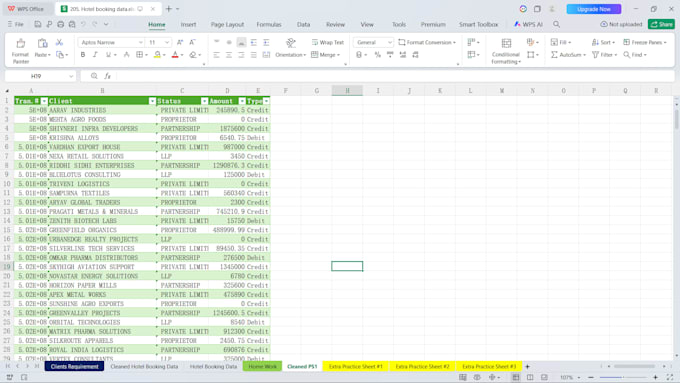Align cell contents to top
This screenshot has height=383, width=680.
coord(216,42)
